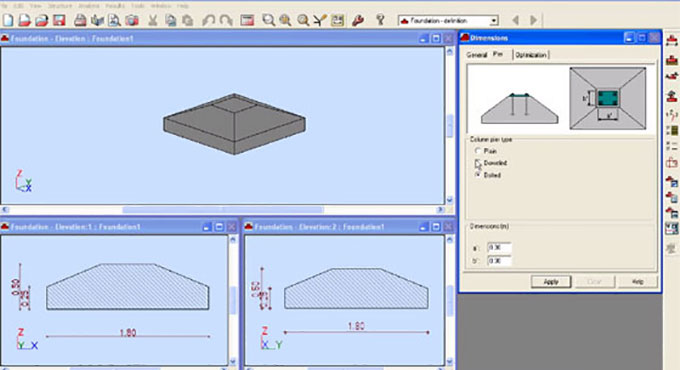This screenshot has height=370, width=680.
Task: Click Help in the Dimensions dialog
Action: click(638, 282)
